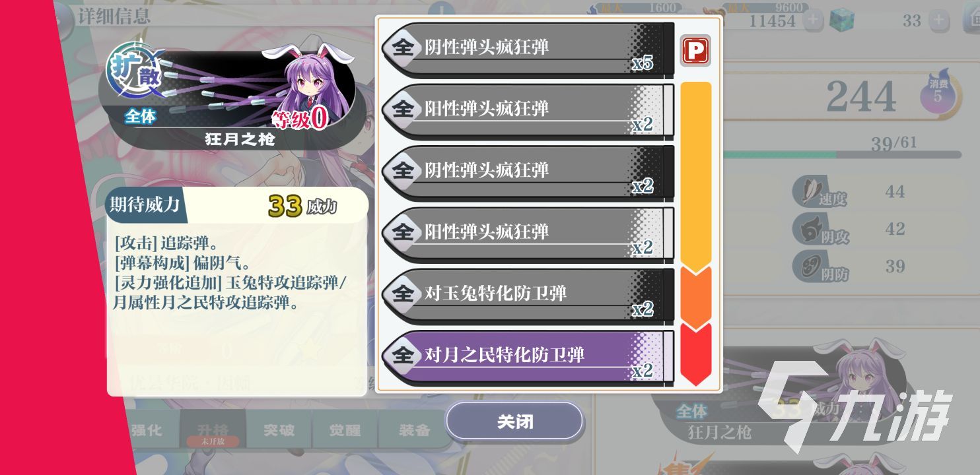Screen dimensions: 980x475
Task: Close the popup with 关闭 button
Action: tap(514, 422)
